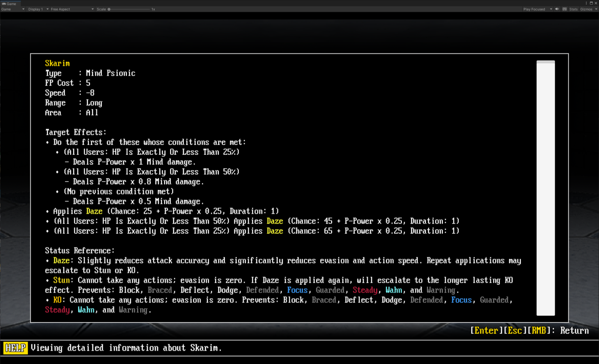Image resolution: width=599 pixels, height=364 pixels.
Task: Open the Play Focused dropdown
Action: [x=537, y=9]
